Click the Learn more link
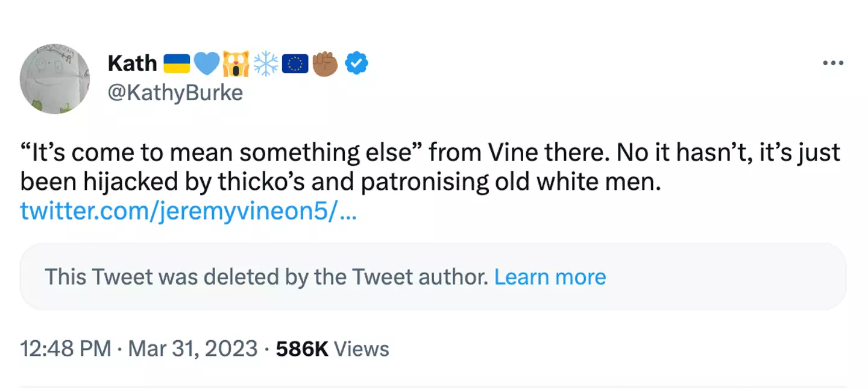Viewport: 868px width, 389px height. tap(550, 277)
